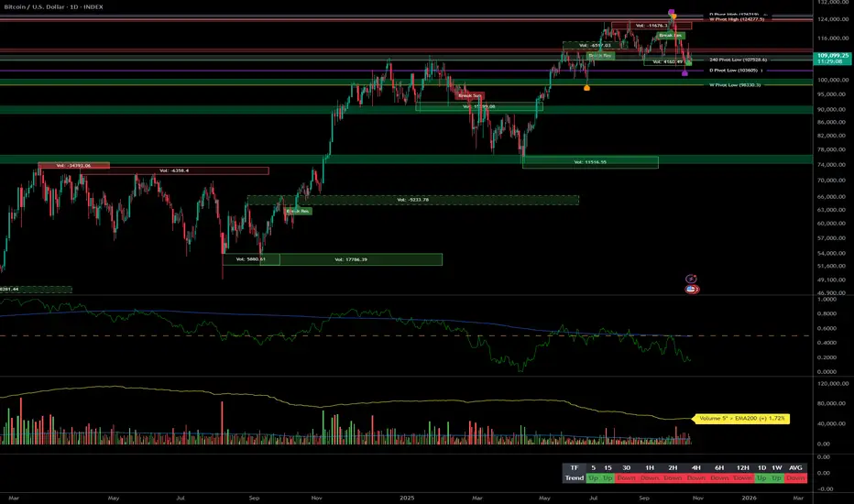The image size is (854, 504).
Task: Select the 15 timeframe column header
Action: pos(608,468)
